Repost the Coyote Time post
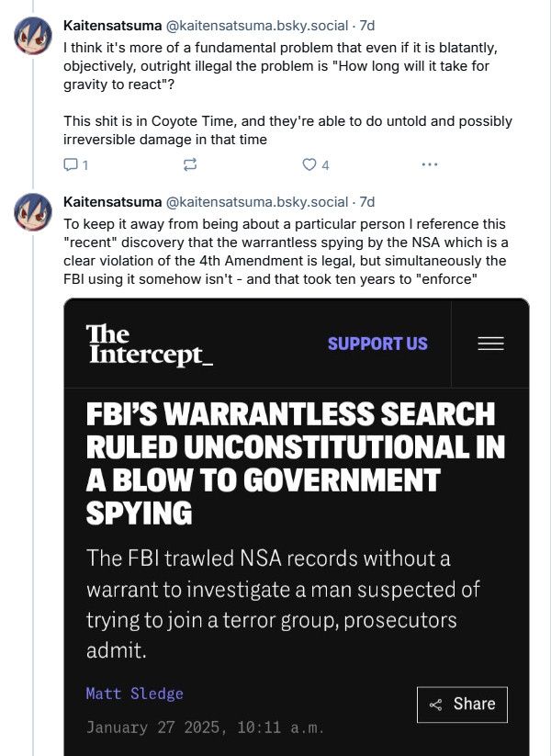 point(190,165)
